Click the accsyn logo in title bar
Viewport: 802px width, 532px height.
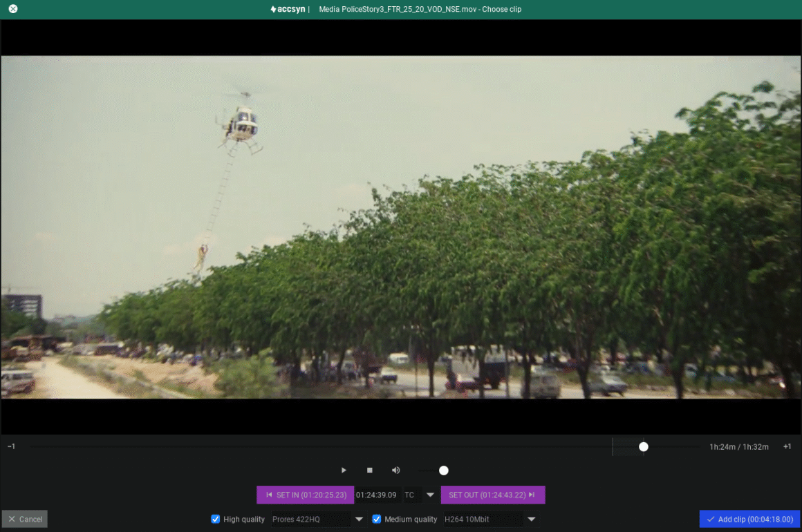(x=288, y=9)
